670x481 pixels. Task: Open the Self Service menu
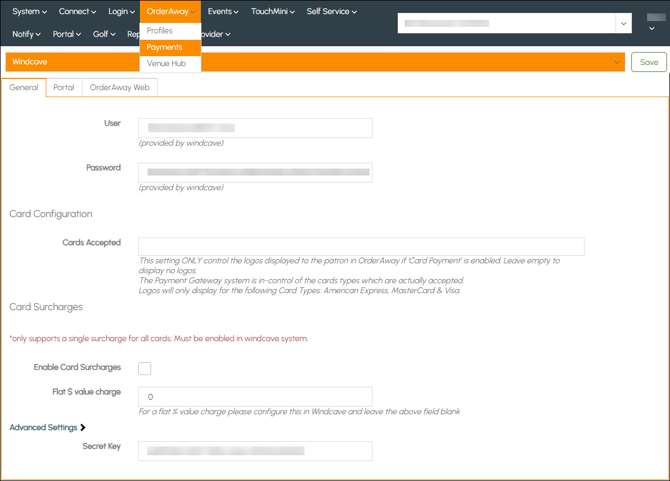pyautogui.click(x=332, y=12)
